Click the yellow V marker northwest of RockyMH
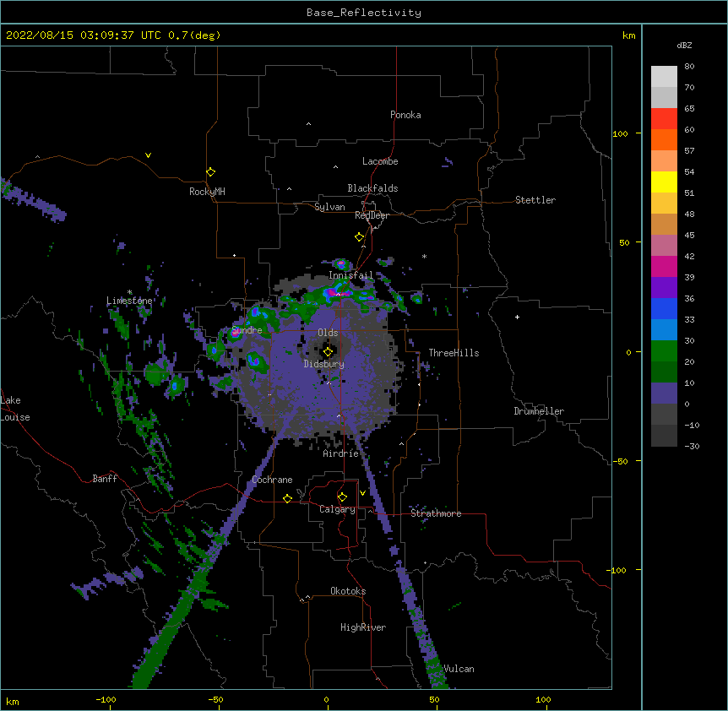The width and height of the screenshot is (728, 711). pyautogui.click(x=148, y=155)
